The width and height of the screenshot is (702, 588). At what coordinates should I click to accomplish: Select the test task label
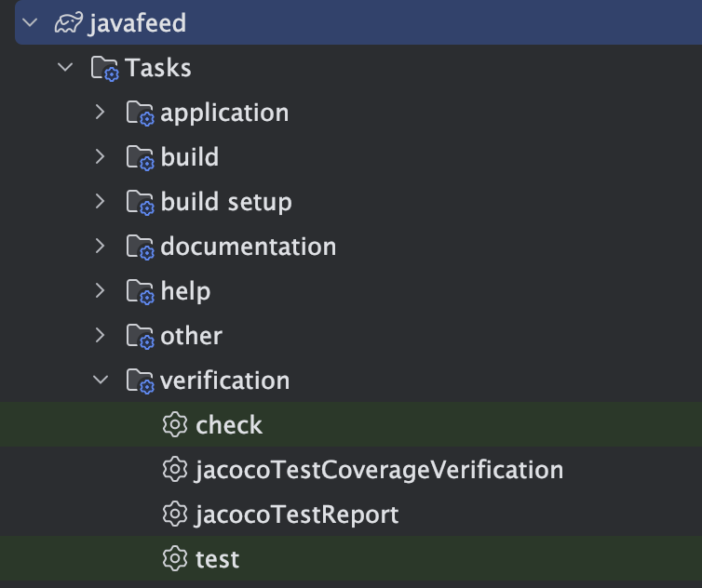point(217,559)
